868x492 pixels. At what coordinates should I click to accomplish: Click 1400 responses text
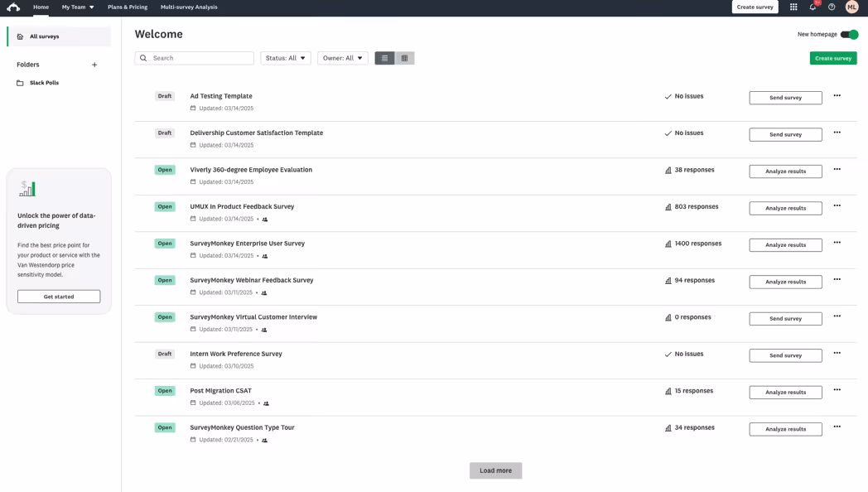698,244
